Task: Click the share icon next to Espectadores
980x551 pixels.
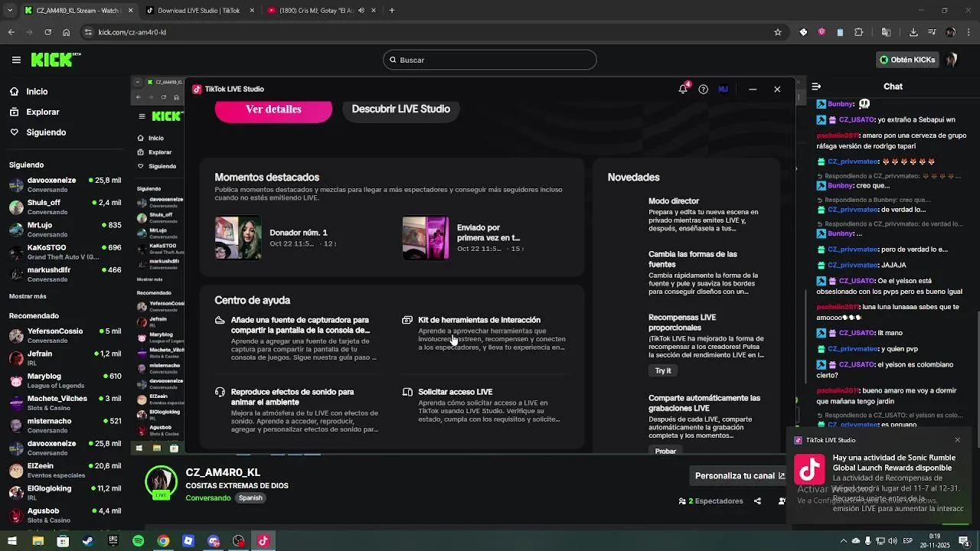Action: [757, 501]
